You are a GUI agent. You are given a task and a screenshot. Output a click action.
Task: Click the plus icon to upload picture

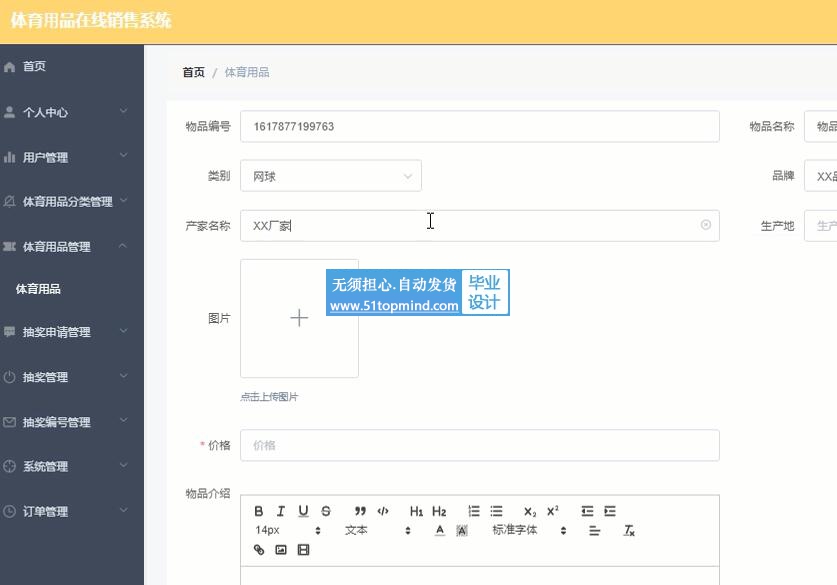299,318
